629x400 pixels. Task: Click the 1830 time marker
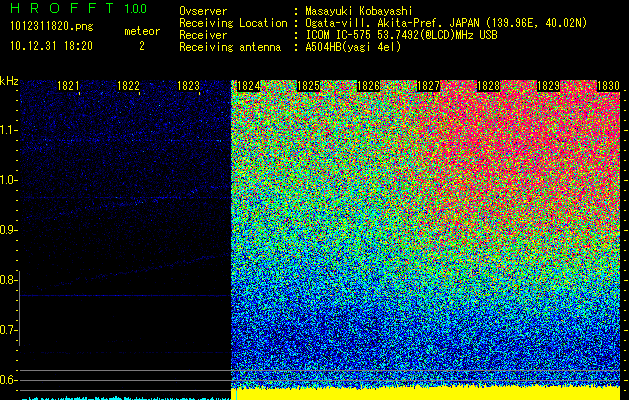point(608,86)
